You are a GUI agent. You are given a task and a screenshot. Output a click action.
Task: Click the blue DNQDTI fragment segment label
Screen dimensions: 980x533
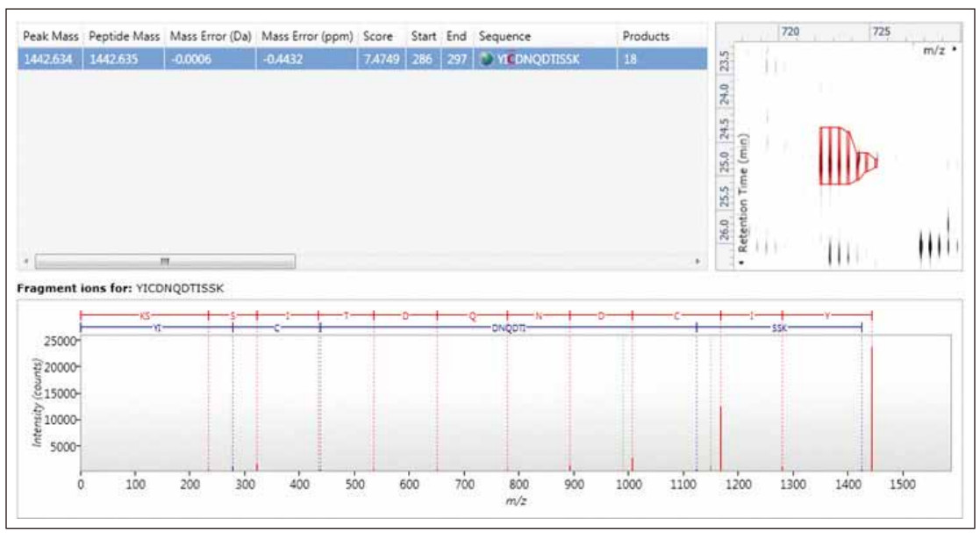(x=508, y=328)
